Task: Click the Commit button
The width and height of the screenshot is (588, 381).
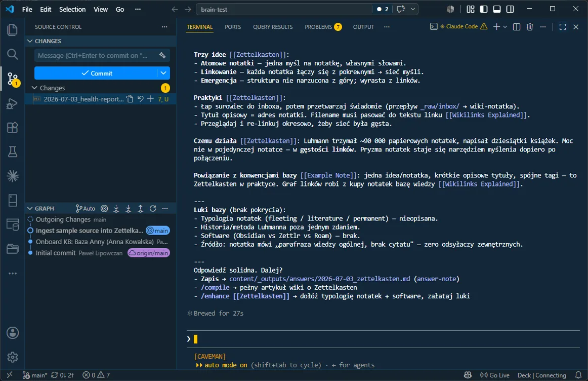Action: [96, 73]
